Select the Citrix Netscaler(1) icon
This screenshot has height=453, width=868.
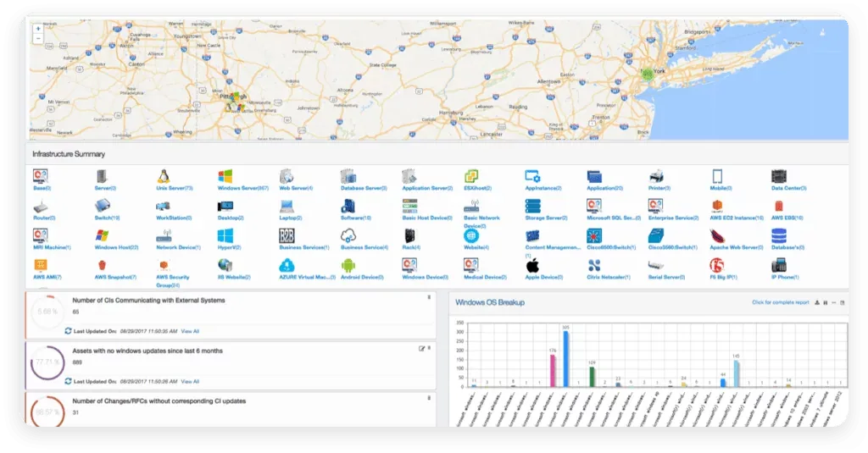click(x=594, y=266)
